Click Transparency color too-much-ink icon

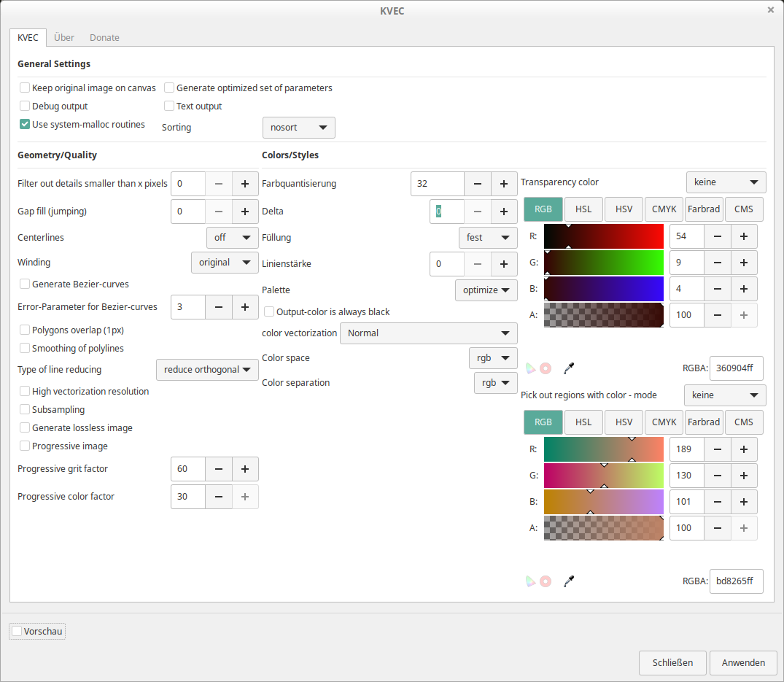(546, 368)
